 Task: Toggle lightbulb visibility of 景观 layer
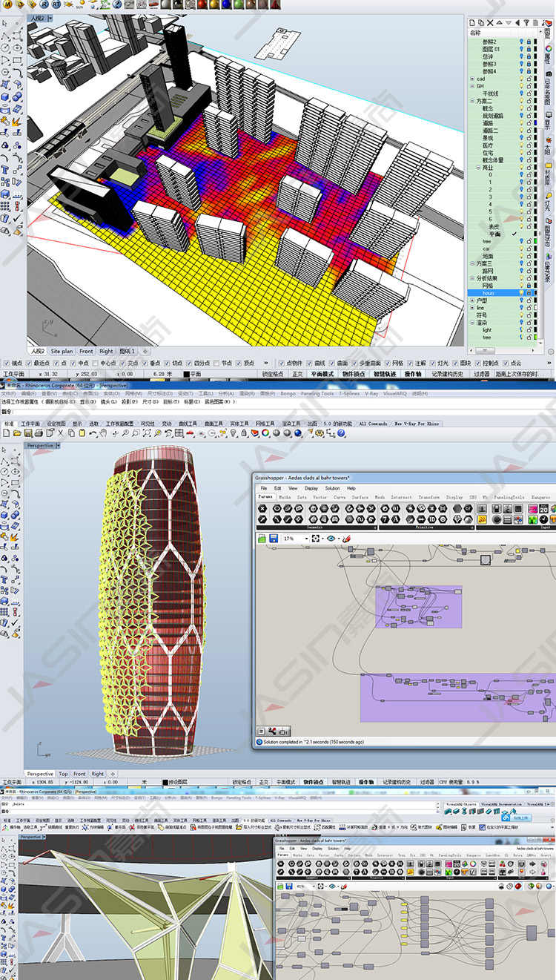[x=521, y=137]
